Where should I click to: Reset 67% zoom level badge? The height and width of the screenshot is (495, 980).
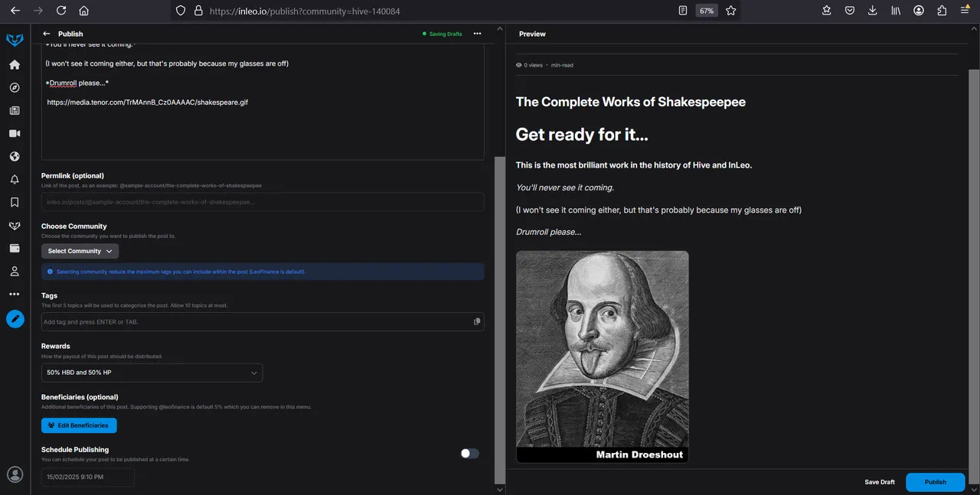[x=707, y=11]
